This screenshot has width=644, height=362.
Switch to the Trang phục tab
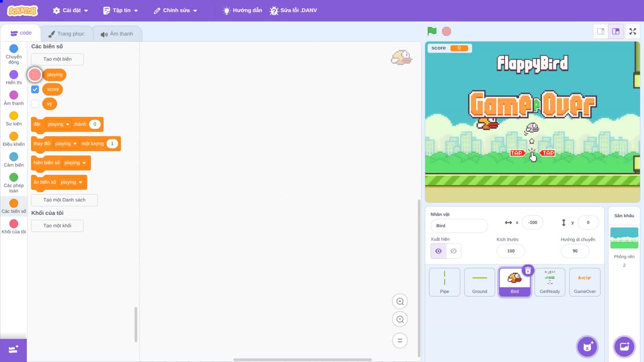66,34
